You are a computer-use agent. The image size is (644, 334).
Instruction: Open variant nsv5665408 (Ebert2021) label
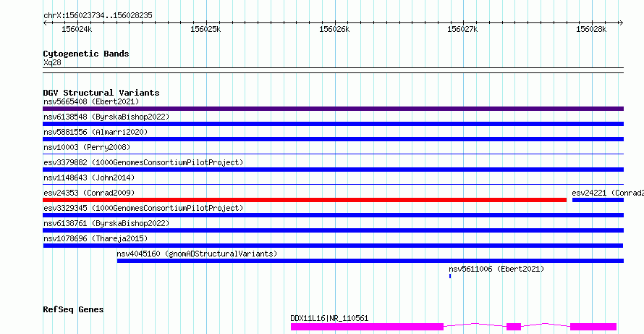91,101
